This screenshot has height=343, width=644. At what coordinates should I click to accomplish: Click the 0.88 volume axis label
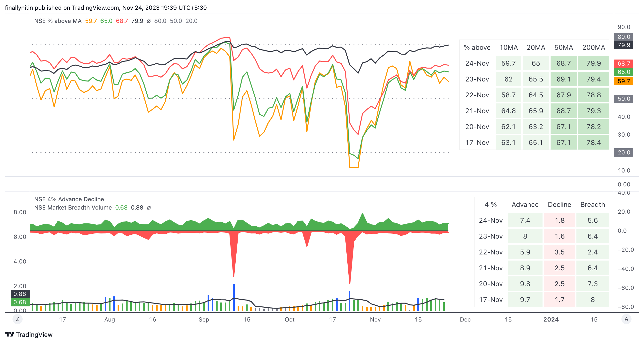(20, 294)
